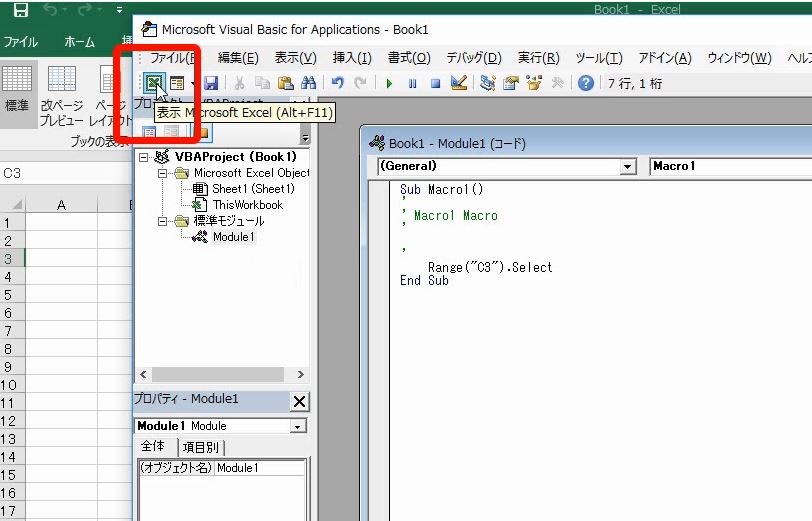The image size is (812, 521).
Task: Collapse the Microsoft Excel Objects folder
Action: [x=162, y=173]
